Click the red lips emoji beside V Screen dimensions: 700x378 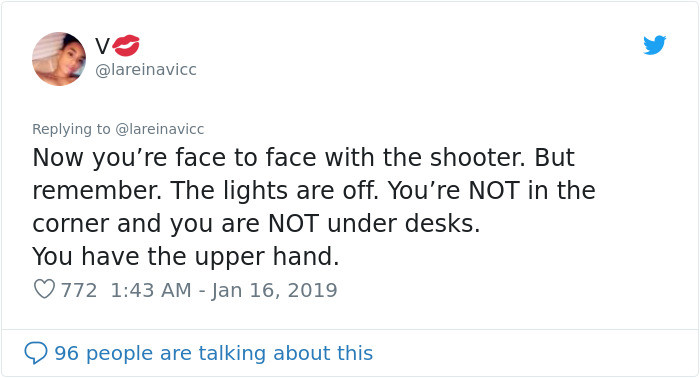click(126, 46)
